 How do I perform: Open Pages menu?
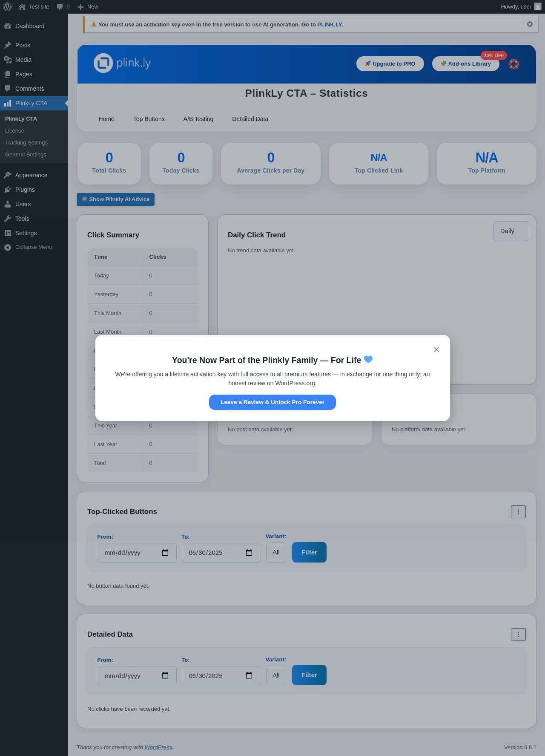(x=34, y=74)
